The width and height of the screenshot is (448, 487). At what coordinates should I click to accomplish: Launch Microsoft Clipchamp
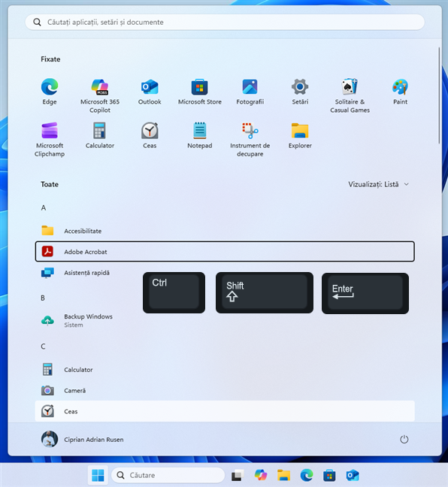(50, 140)
